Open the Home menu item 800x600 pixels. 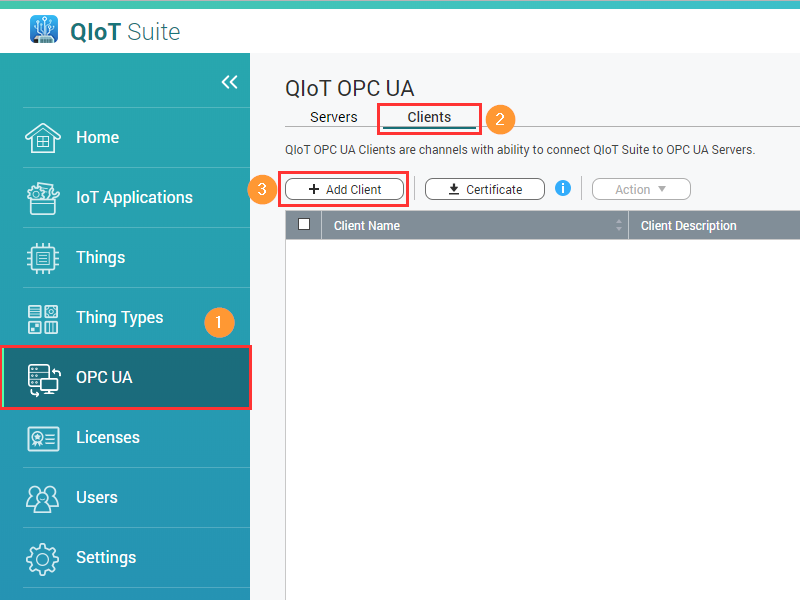click(x=125, y=138)
